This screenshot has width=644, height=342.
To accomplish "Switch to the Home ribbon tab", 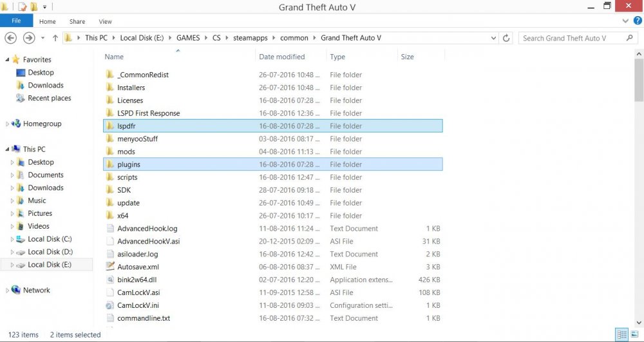I will click(x=47, y=21).
